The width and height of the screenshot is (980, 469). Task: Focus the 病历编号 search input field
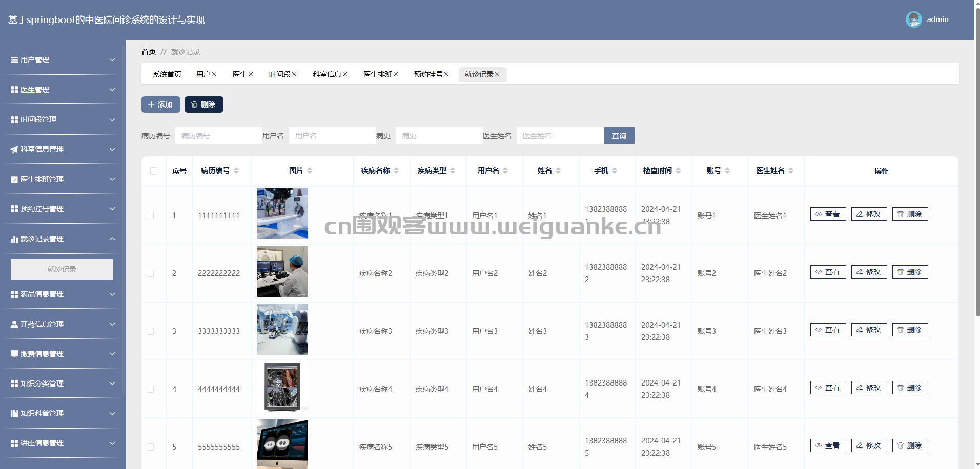pos(218,136)
